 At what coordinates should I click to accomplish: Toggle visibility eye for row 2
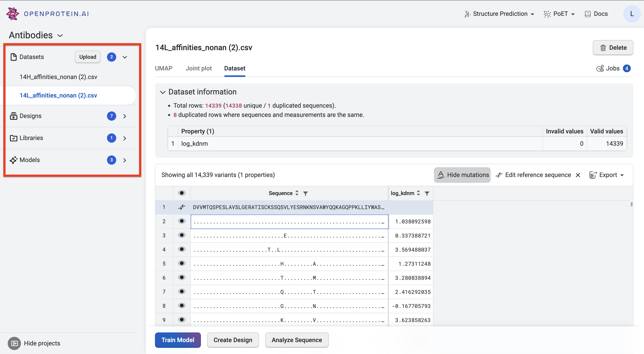point(182,221)
